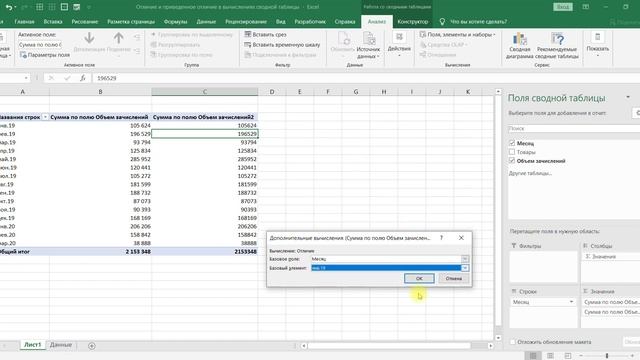Open the Формулы ribbon tab
The width and height of the screenshot is (640, 360).
tap(176, 22)
